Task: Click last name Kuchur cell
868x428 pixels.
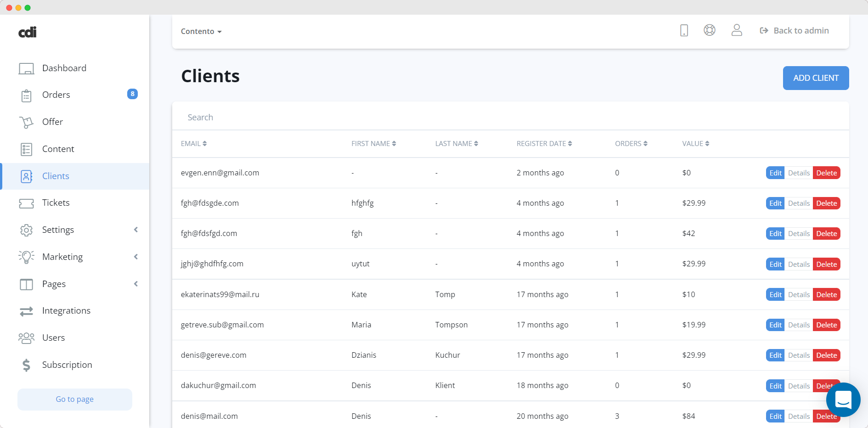Action: click(448, 355)
